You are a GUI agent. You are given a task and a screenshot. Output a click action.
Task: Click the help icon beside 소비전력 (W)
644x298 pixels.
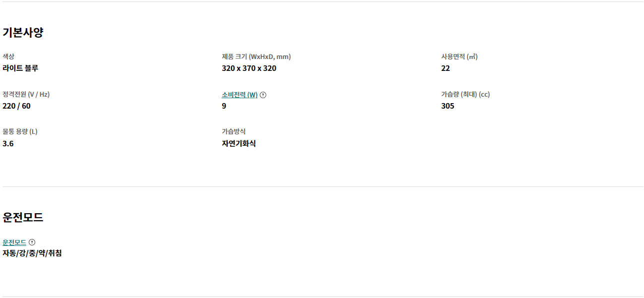click(263, 95)
